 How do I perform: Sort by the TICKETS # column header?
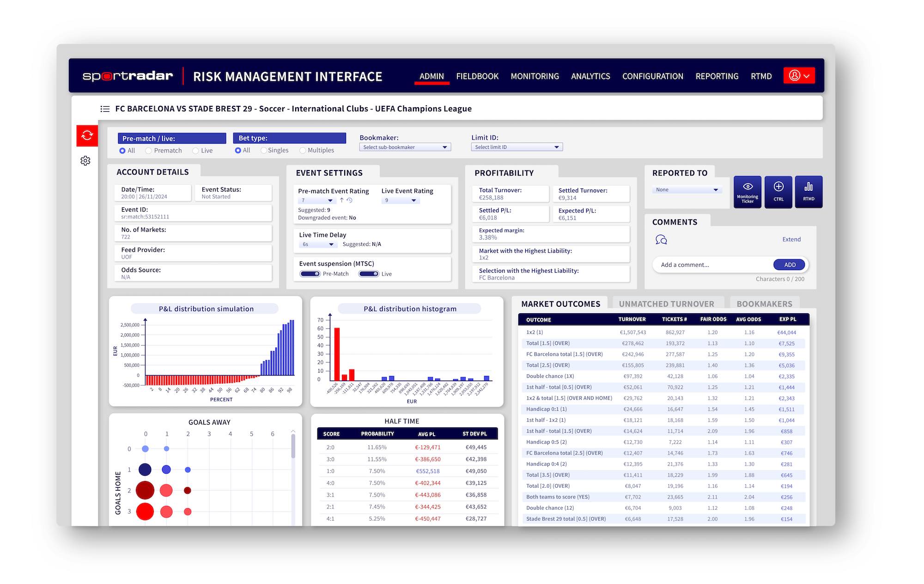coord(674,319)
